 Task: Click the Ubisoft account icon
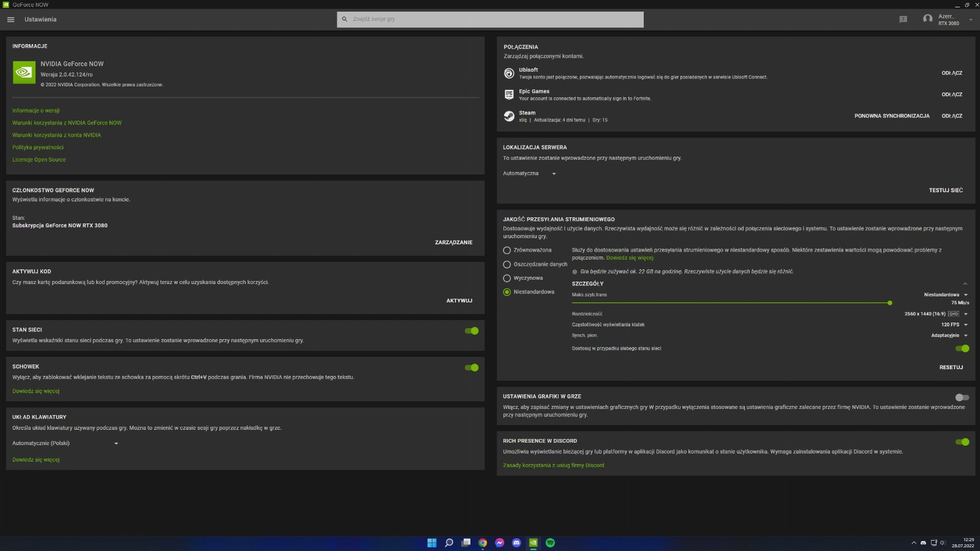(x=509, y=73)
